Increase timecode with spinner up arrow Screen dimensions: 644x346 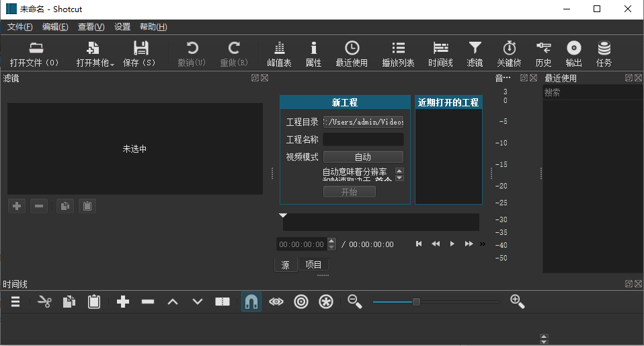[x=331, y=241]
